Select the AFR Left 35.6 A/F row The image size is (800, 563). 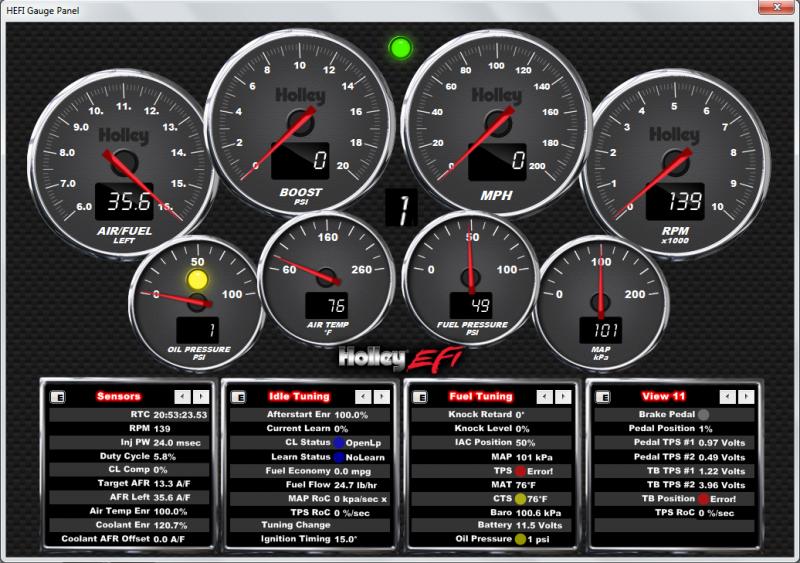click(x=129, y=497)
